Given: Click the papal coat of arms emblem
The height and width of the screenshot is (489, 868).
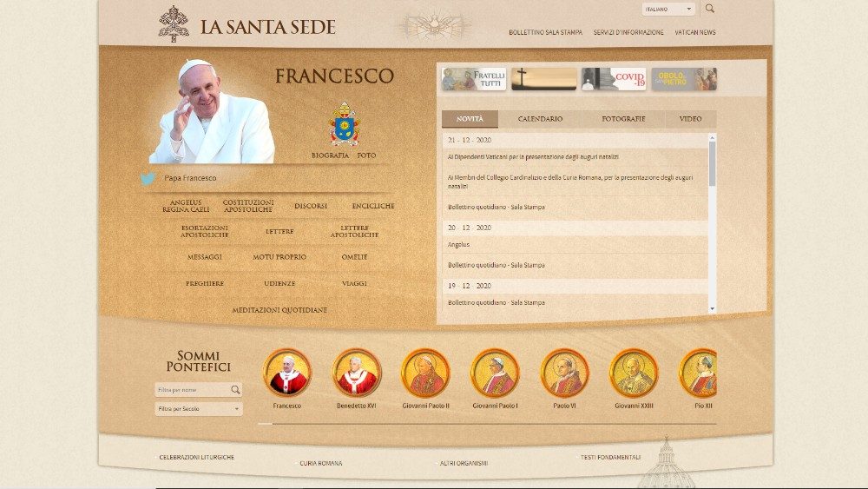Looking at the screenshot, I should tap(344, 125).
